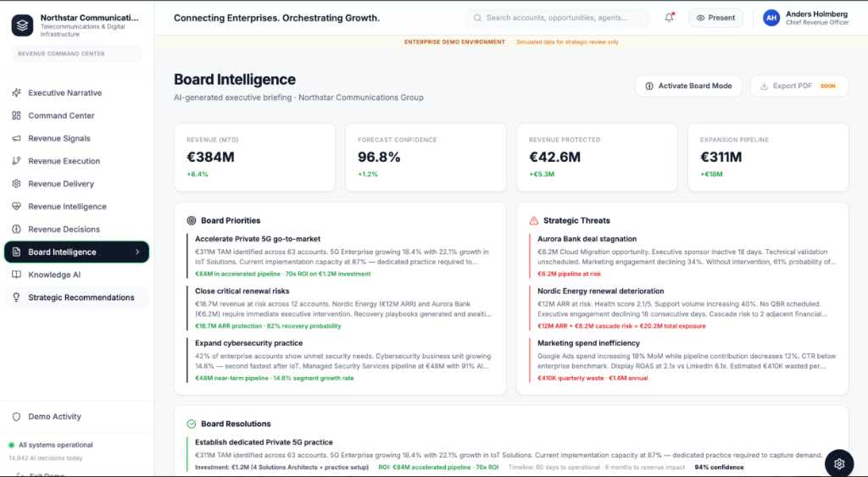Click '€48M near-term pipeline' green text

pos(231,379)
